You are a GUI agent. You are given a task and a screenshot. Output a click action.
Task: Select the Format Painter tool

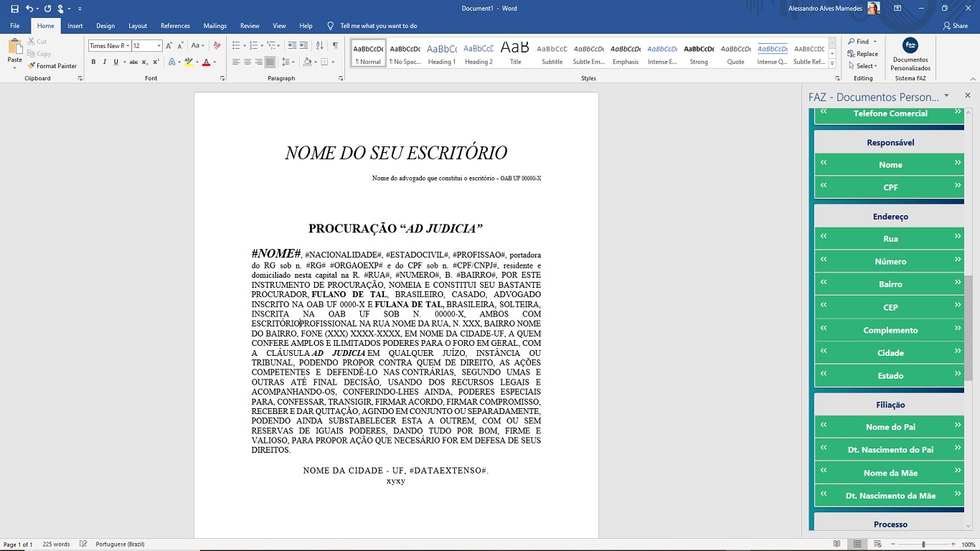pyautogui.click(x=52, y=66)
